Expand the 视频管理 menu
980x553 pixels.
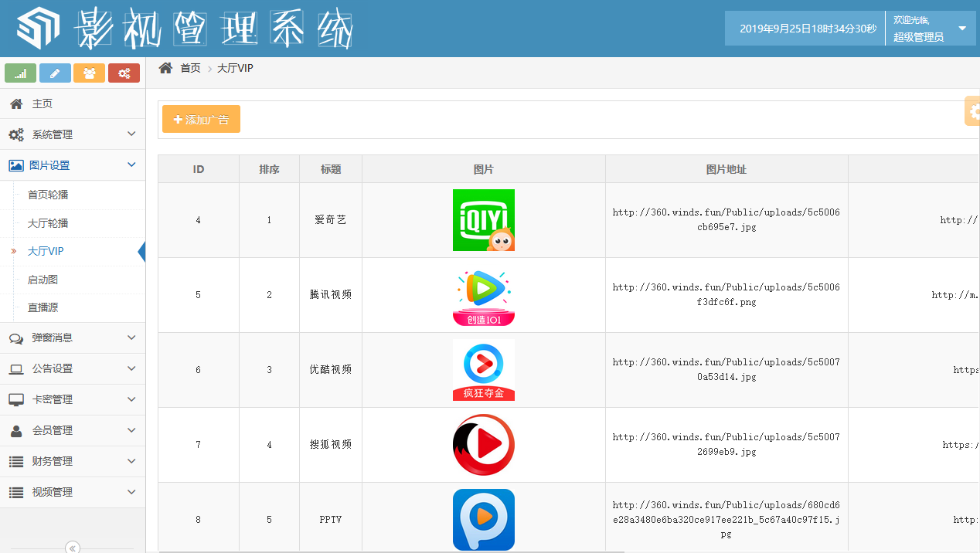pos(73,492)
